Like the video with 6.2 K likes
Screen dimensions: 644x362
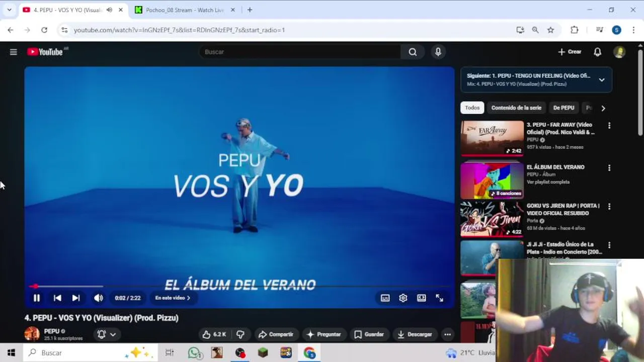point(214,334)
